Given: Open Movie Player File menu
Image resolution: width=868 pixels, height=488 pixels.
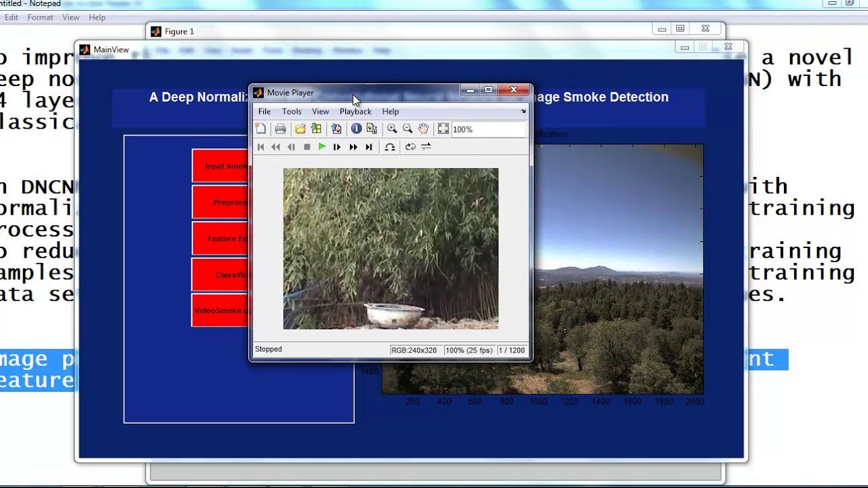Looking at the screenshot, I should (264, 111).
